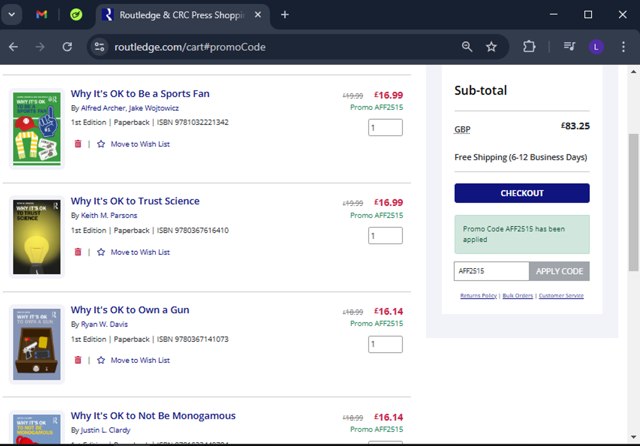640x446 pixels.
Task: Open author Keith M. Parsons link
Action: coord(109,215)
